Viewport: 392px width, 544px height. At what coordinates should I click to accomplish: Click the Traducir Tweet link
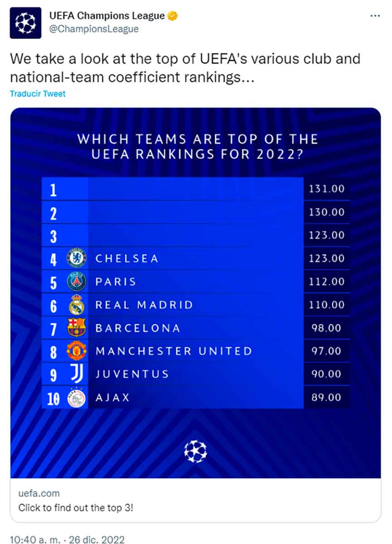click(x=38, y=94)
